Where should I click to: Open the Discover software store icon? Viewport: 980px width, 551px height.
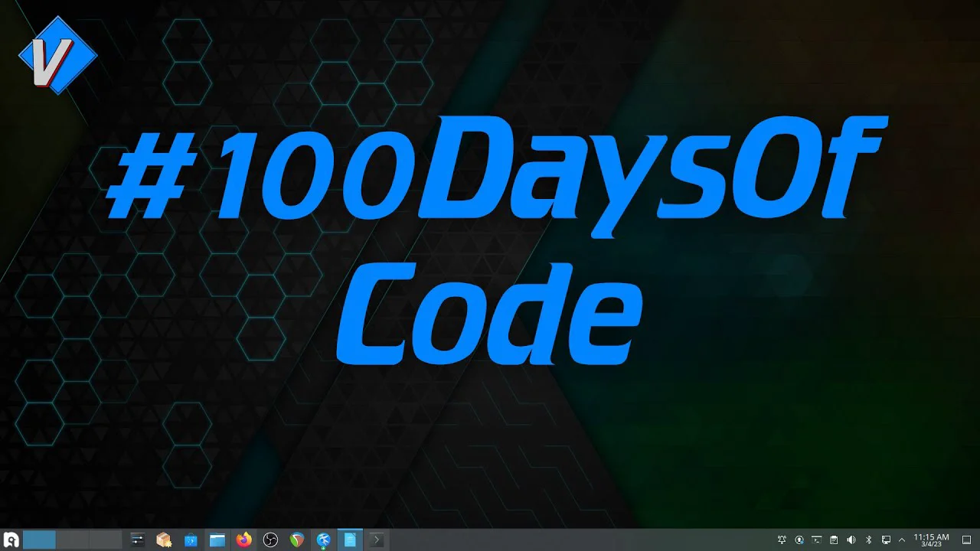coord(191,540)
